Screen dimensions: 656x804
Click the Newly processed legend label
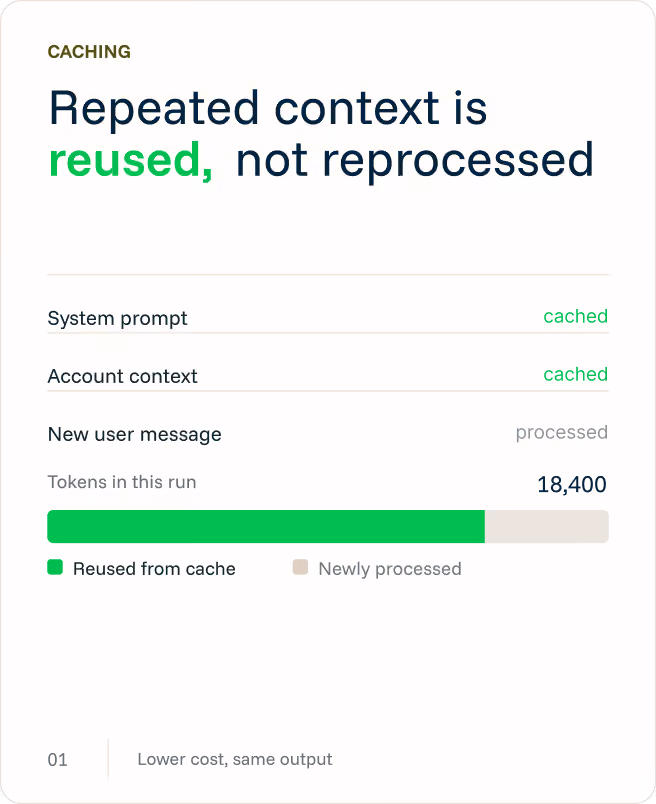click(x=390, y=569)
